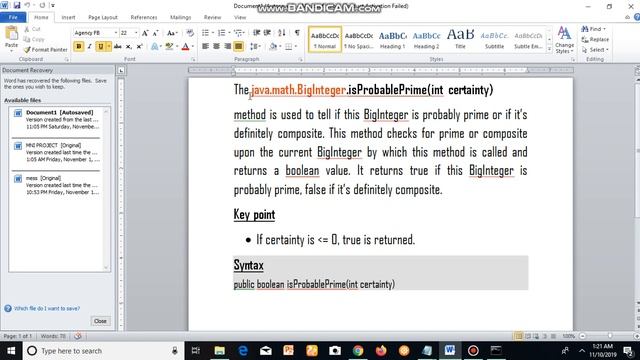This screenshot has width=640, height=360.
Task: Apply paragraph shading color
Action: coord(273,47)
